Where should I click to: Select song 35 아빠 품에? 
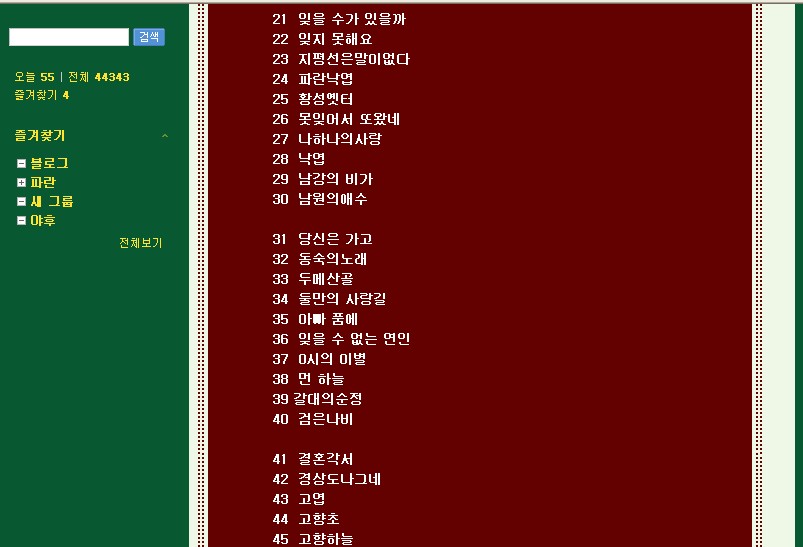pos(315,319)
